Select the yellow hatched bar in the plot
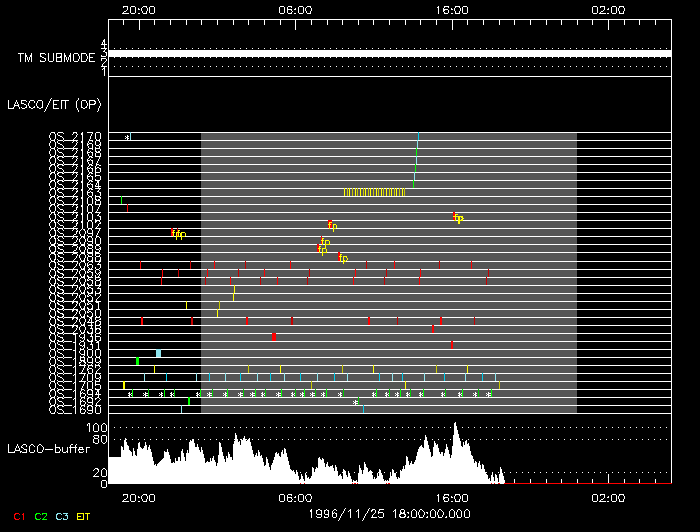Image resolution: width=700 pixels, height=532 pixels. (374, 192)
